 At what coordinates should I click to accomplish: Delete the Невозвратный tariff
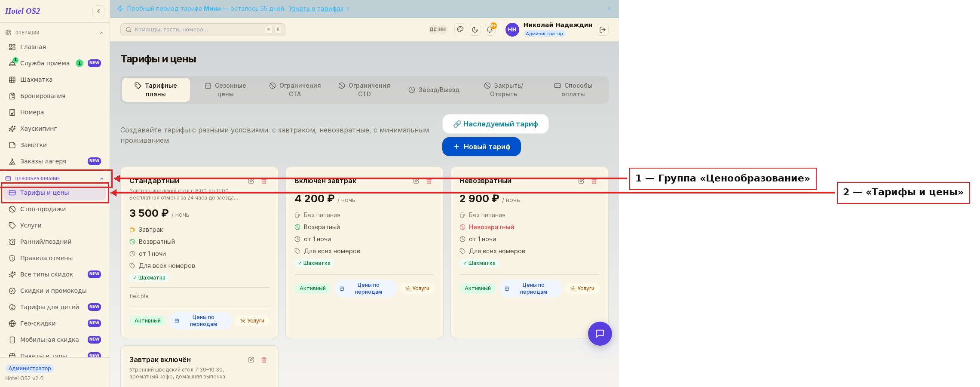pos(594,181)
